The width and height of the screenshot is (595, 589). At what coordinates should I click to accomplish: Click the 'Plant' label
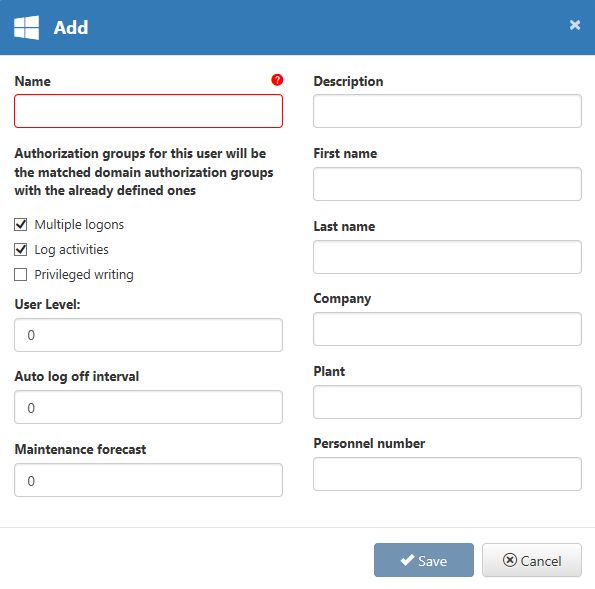(x=329, y=371)
